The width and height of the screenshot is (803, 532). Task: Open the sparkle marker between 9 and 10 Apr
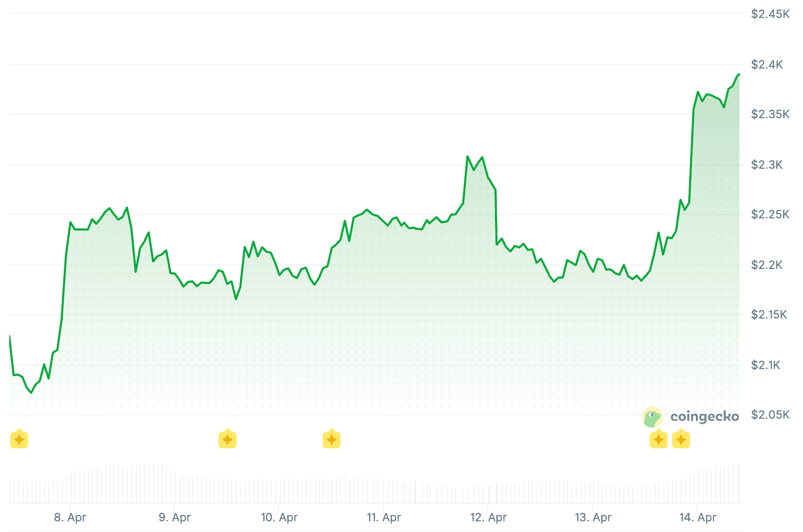tap(227, 440)
